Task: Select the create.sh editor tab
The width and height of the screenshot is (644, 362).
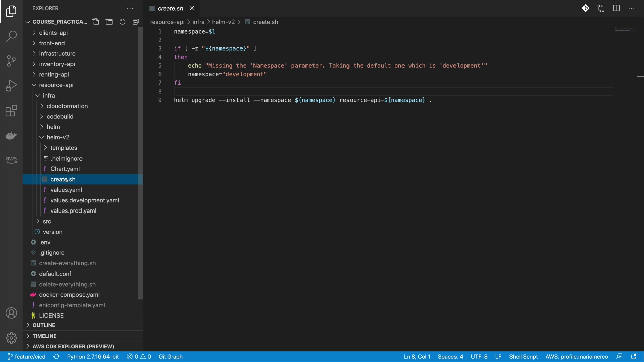Action: pyautogui.click(x=170, y=8)
